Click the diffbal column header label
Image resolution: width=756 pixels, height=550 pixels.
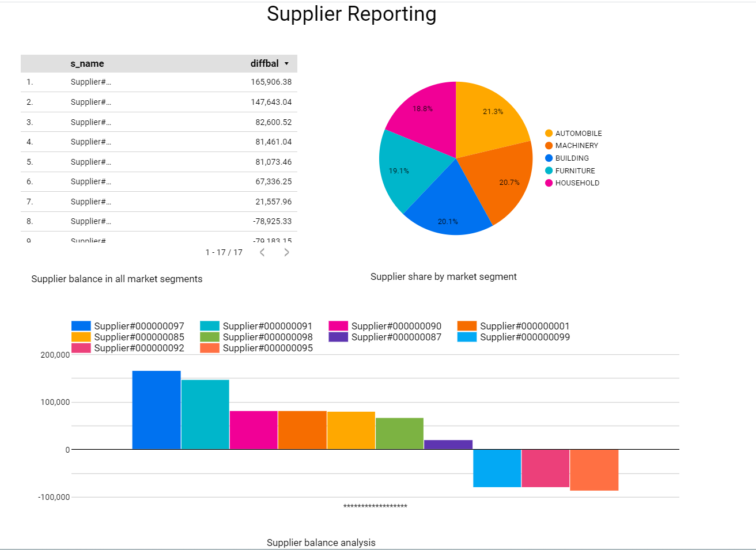click(264, 63)
